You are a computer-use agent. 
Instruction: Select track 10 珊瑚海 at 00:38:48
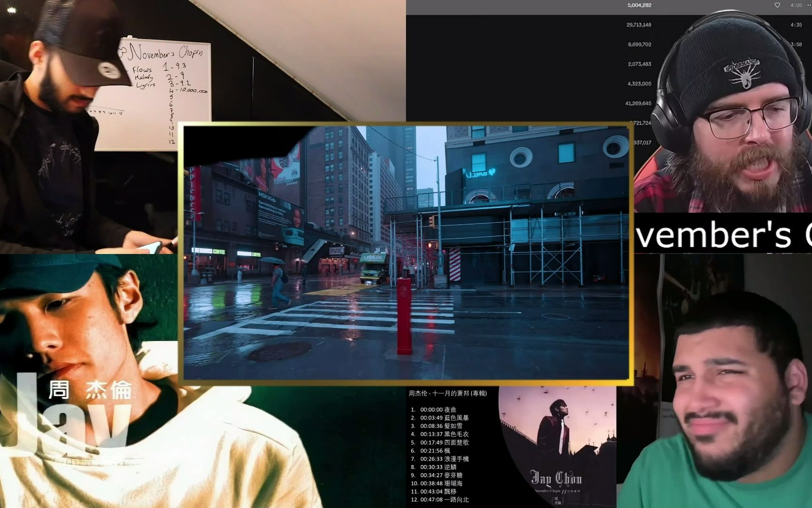[x=437, y=484]
